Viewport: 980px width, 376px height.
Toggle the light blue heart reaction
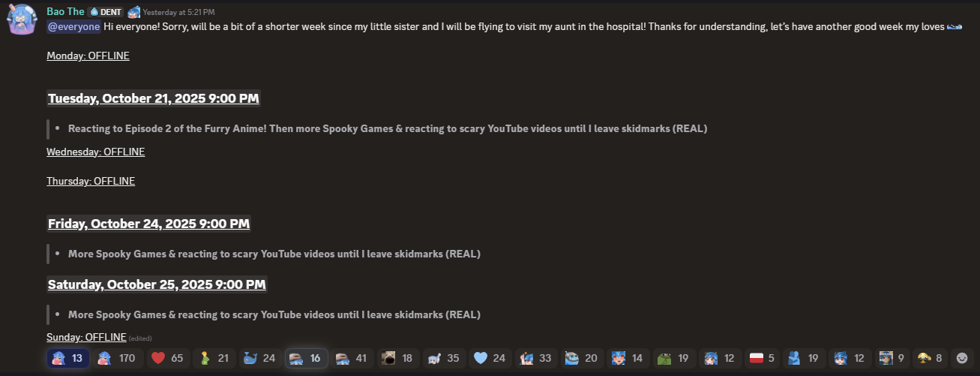(489, 358)
